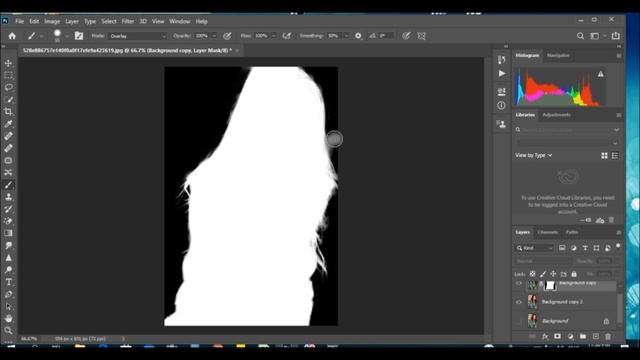Switch libraries to grid view
The height and width of the screenshot is (360, 640).
604,156
